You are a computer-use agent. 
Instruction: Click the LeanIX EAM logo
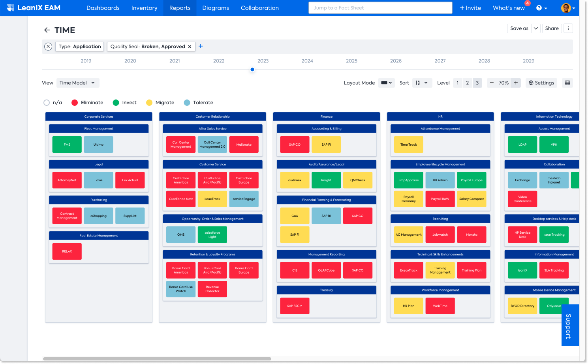pos(34,8)
